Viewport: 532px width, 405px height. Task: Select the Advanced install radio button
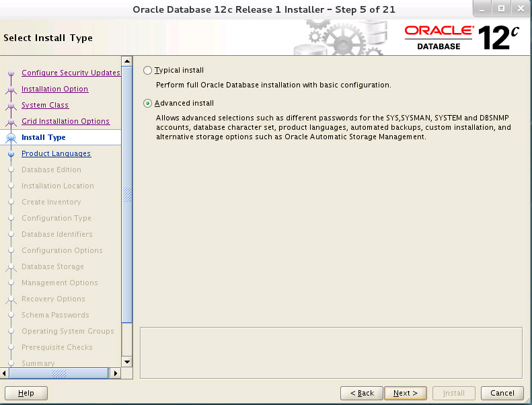click(147, 103)
